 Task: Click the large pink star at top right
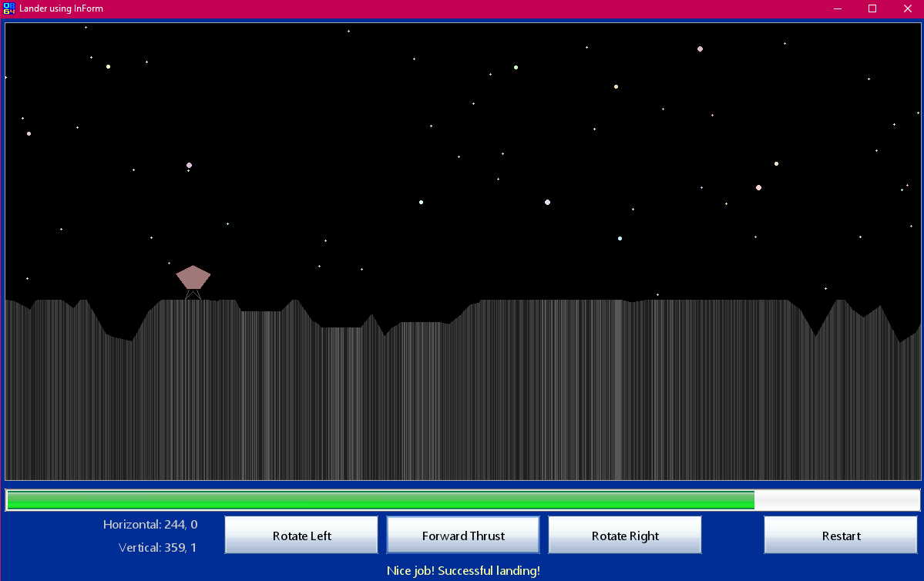700,49
